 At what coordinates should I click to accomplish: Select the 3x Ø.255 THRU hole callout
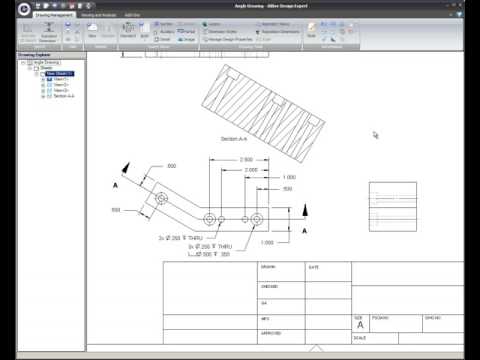[180, 238]
